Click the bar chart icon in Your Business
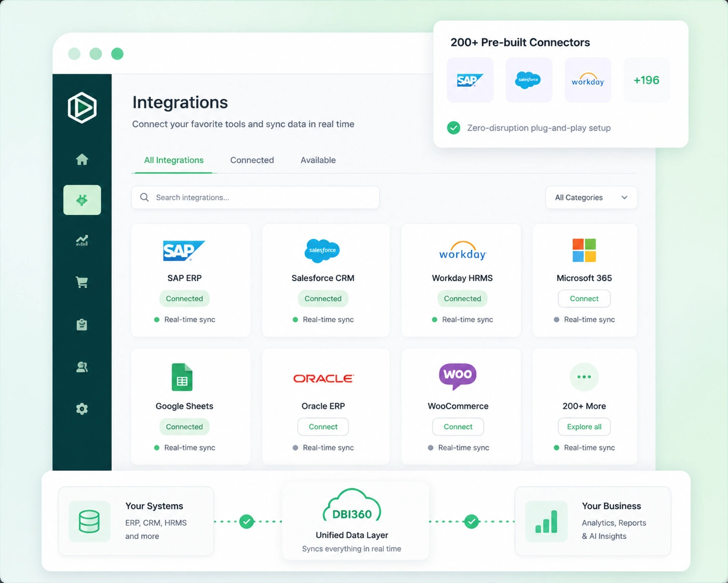This screenshot has width=728, height=583. (546, 521)
